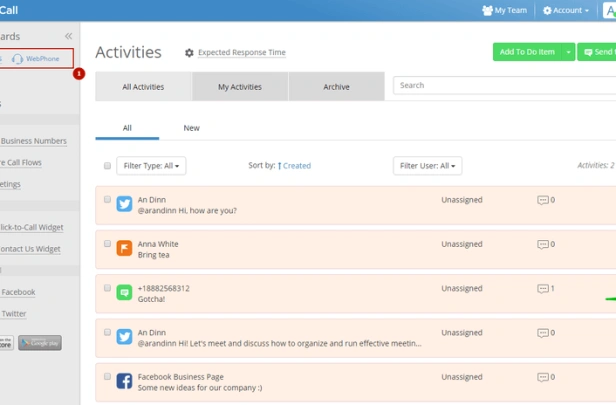Click the Facebook icon on Facebook Business Page activity
616x405 pixels.
point(125,380)
